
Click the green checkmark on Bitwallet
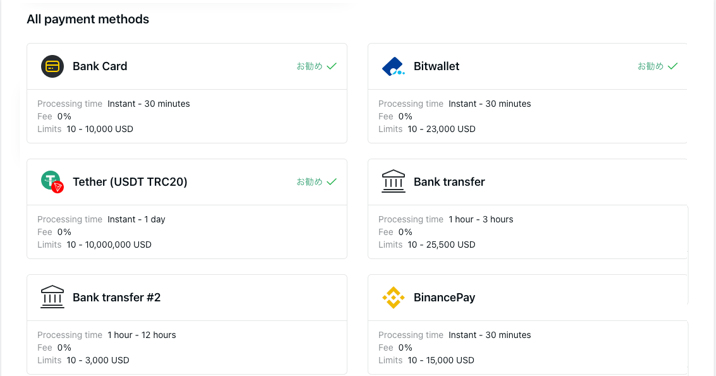point(673,66)
